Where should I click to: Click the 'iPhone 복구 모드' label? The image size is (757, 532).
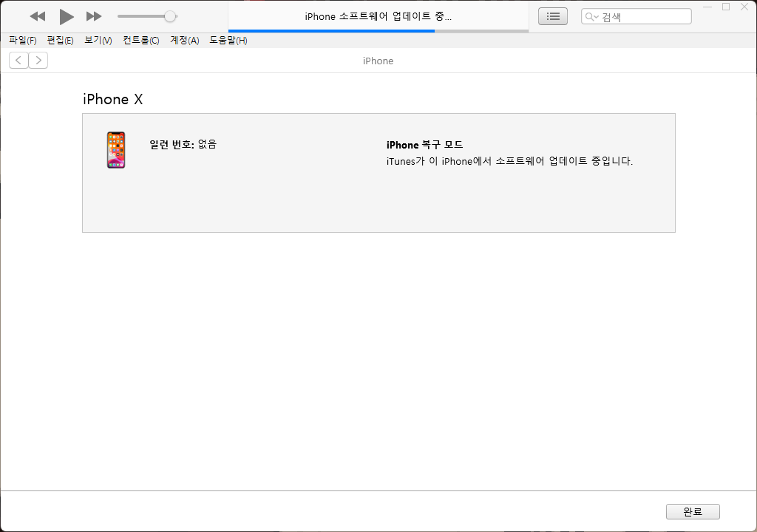pyautogui.click(x=424, y=145)
